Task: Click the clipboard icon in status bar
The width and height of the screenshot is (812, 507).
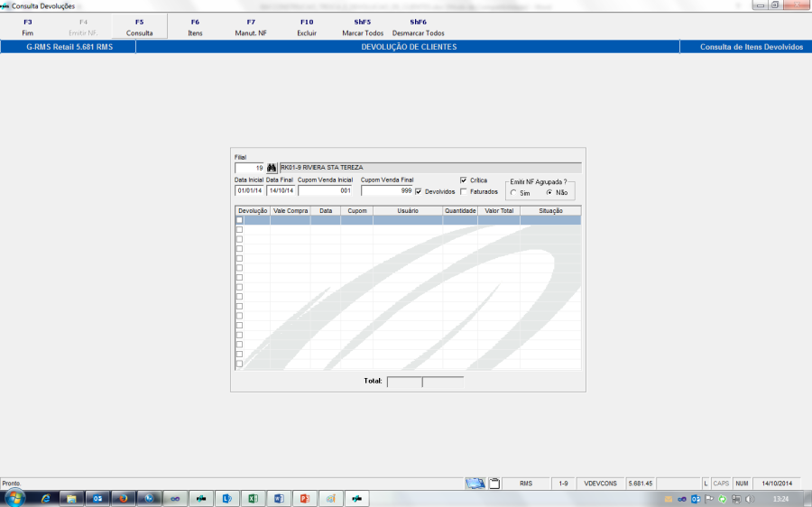Action: 494,484
